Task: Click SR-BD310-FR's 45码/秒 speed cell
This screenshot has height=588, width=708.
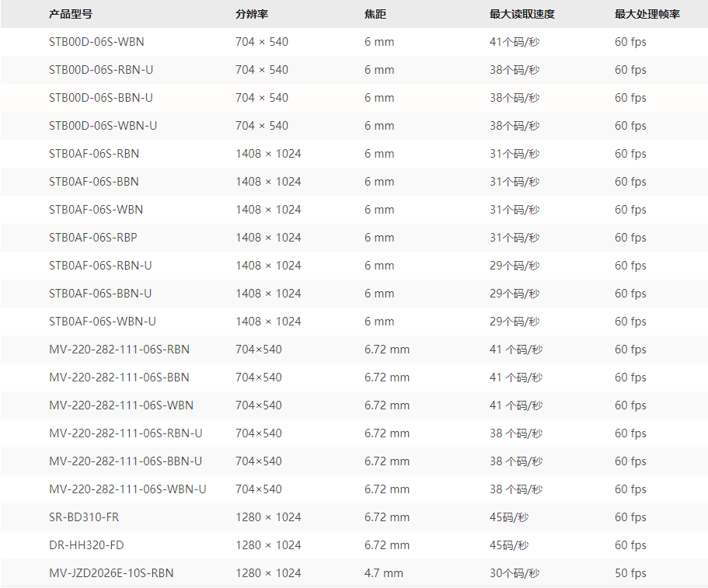Action: [509, 517]
